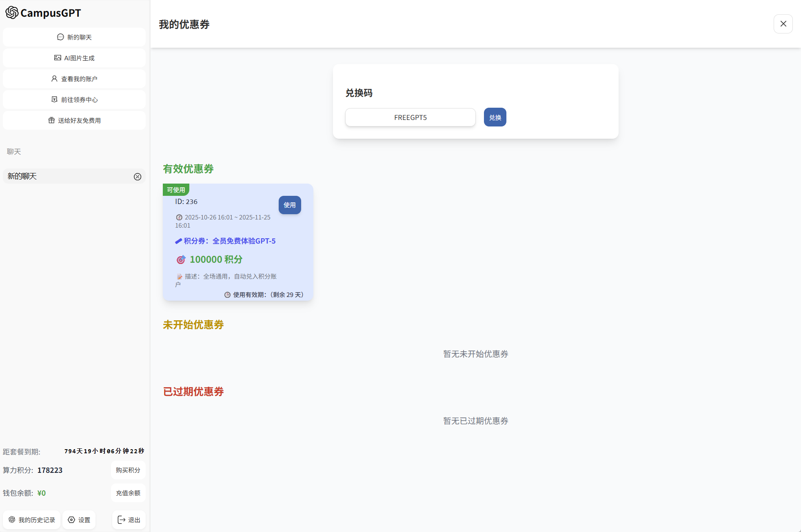The height and width of the screenshot is (532, 801).
Task: Click the clock icon beside 使用有效期
Action: click(x=227, y=295)
